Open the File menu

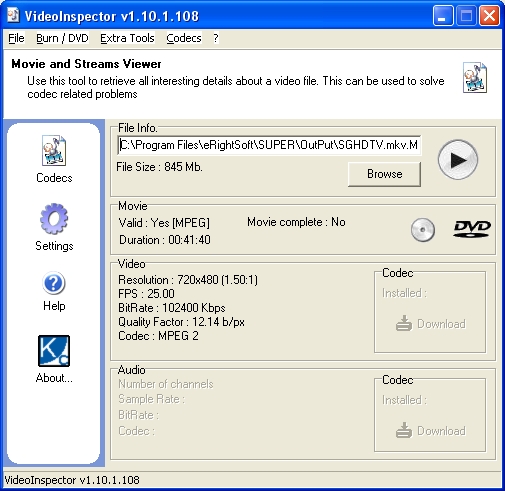pos(16,38)
